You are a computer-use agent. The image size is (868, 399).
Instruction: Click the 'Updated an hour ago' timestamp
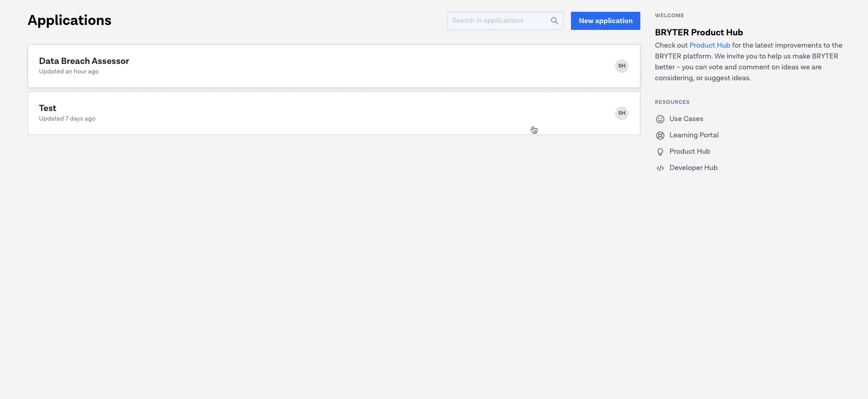coord(69,72)
